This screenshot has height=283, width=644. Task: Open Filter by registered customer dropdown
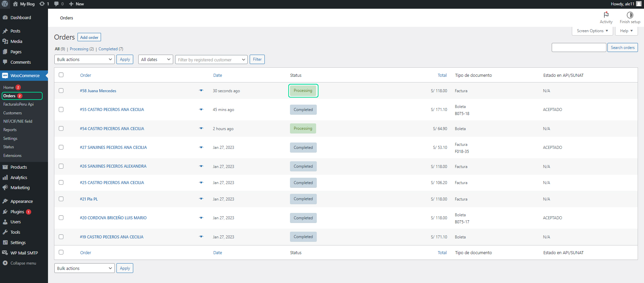point(211,60)
